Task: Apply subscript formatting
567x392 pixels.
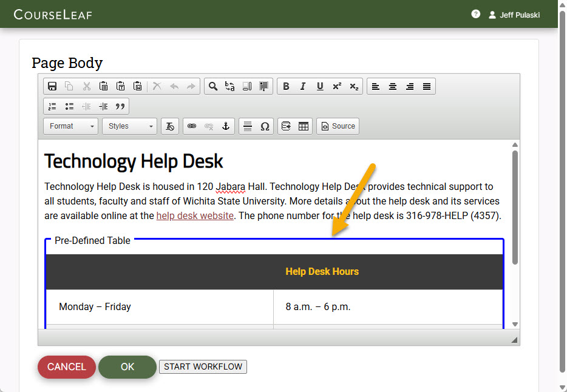Action: pyautogui.click(x=354, y=86)
